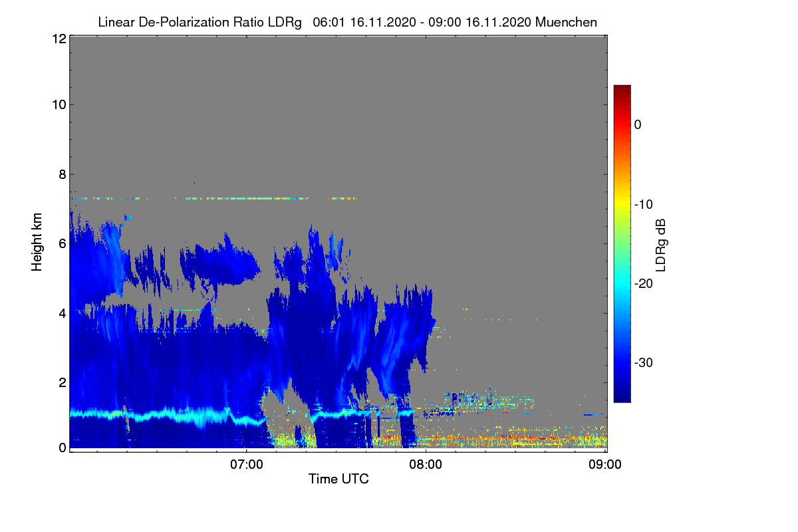Click the 'Height km' y-axis label
This screenshot has width=798, height=532.
click(37, 242)
